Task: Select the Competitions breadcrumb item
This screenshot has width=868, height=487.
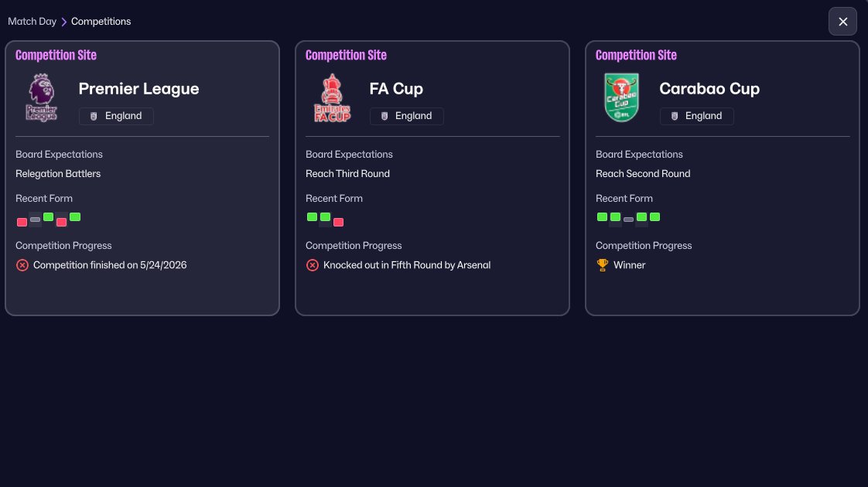Action: point(101,22)
